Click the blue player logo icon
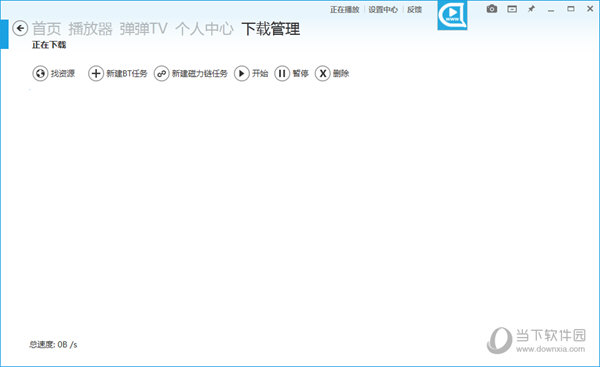 point(452,15)
